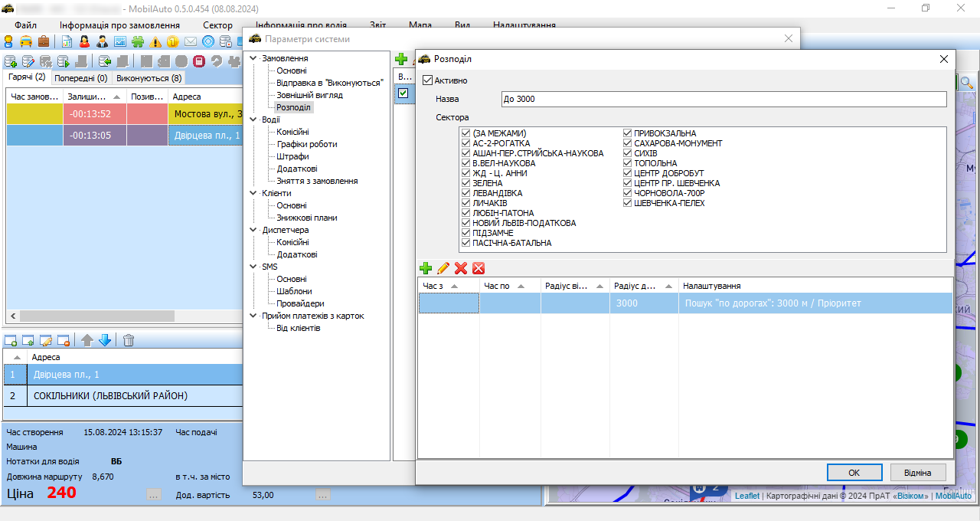Click the OK button
Image resolution: width=980 pixels, height=521 pixels.
click(x=854, y=473)
